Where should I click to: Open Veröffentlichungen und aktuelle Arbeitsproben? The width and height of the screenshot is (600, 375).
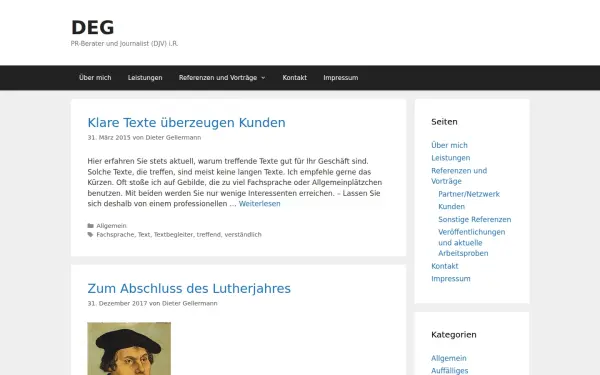(472, 243)
